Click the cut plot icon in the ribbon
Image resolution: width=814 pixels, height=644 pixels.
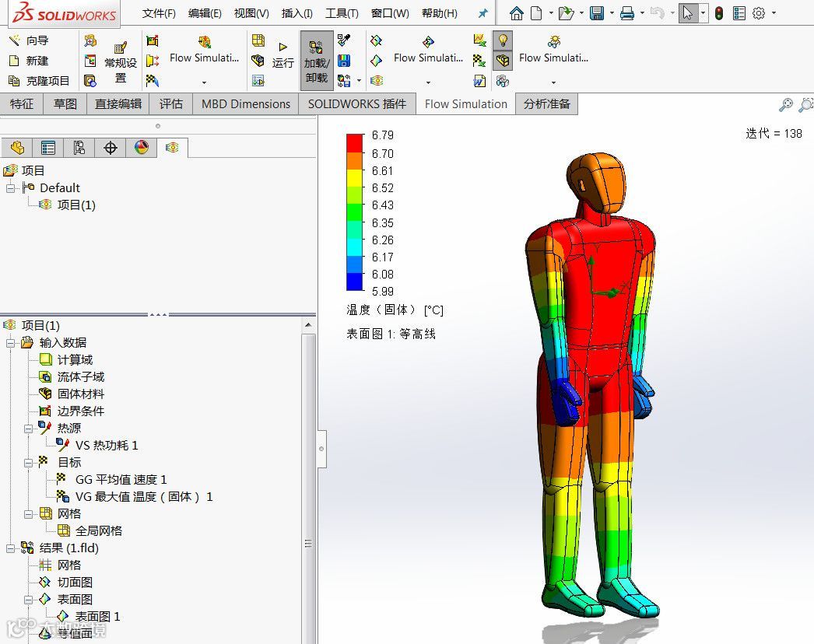[x=377, y=40]
